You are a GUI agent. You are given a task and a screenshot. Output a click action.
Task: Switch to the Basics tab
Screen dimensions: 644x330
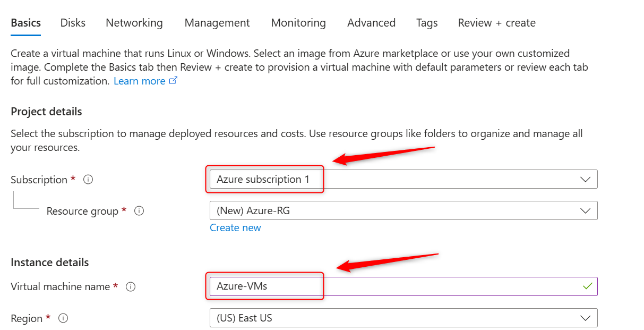tap(26, 23)
